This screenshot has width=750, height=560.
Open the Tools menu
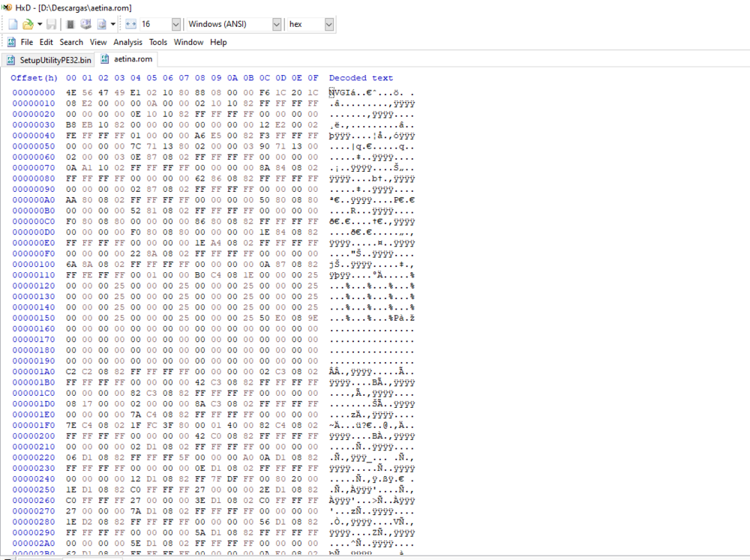(157, 42)
